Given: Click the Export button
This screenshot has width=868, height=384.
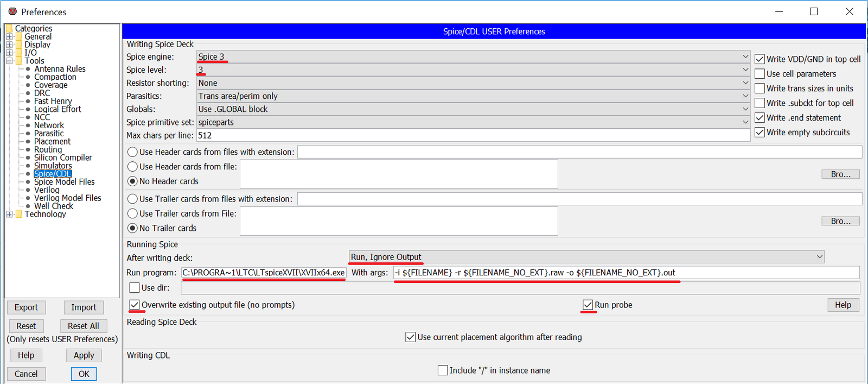Looking at the screenshot, I should [26, 307].
